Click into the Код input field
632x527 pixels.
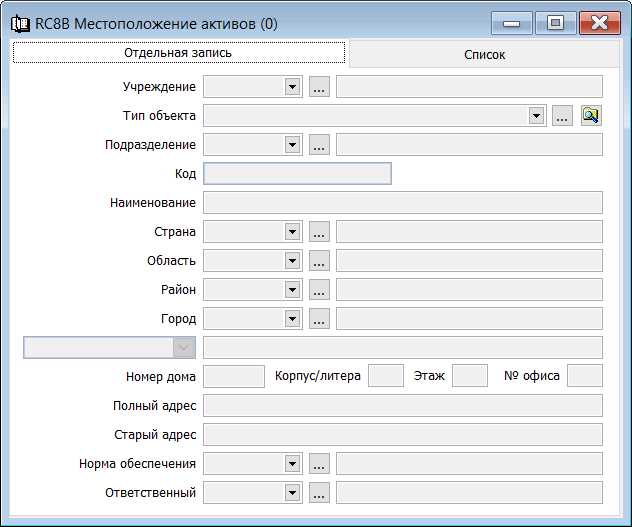point(296,174)
